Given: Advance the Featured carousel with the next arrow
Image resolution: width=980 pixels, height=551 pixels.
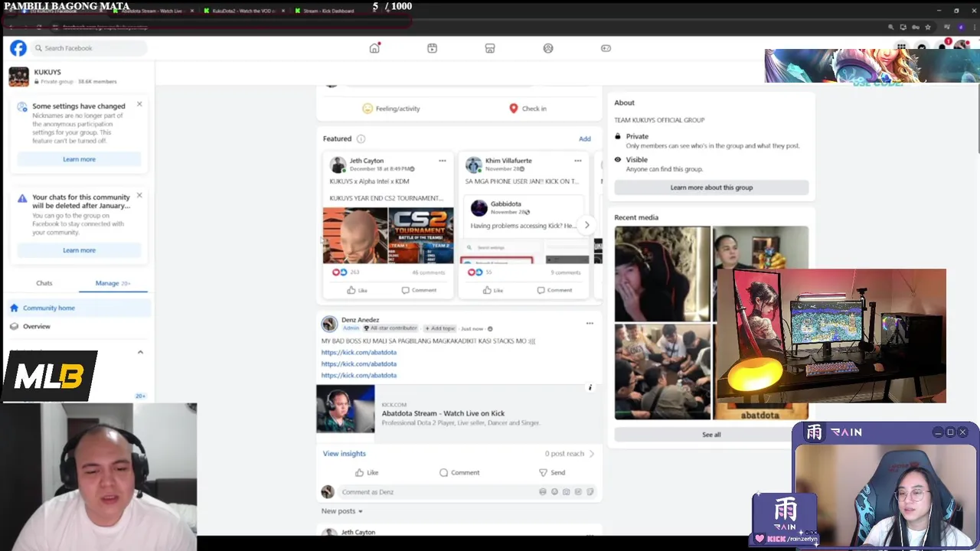Looking at the screenshot, I should [x=586, y=225].
